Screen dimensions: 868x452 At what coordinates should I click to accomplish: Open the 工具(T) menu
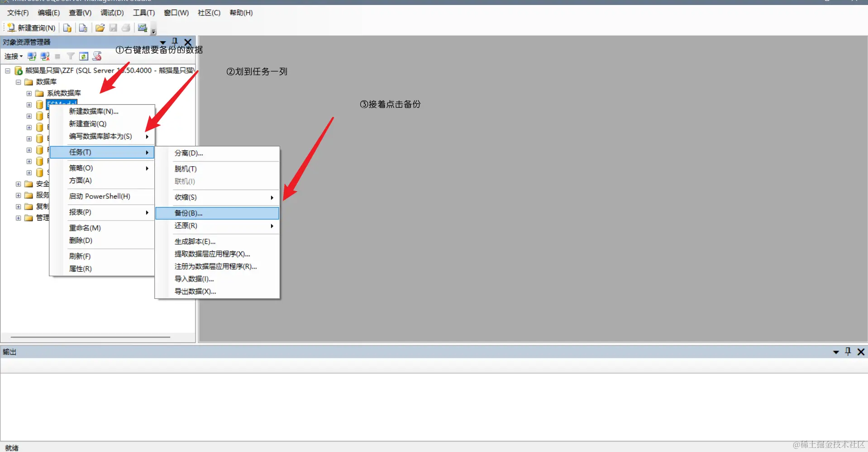[x=144, y=13]
